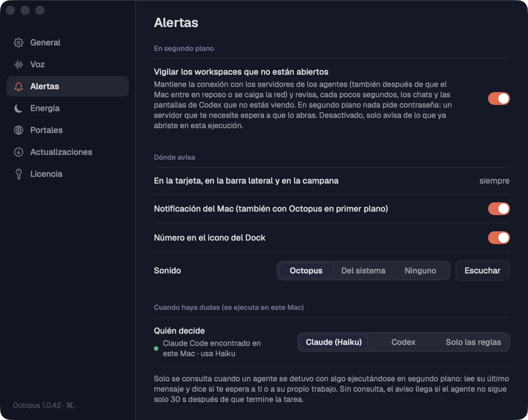Click the 'Quién decide' label
The width and height of the screenshot is (528, 420).
(179, 331)
